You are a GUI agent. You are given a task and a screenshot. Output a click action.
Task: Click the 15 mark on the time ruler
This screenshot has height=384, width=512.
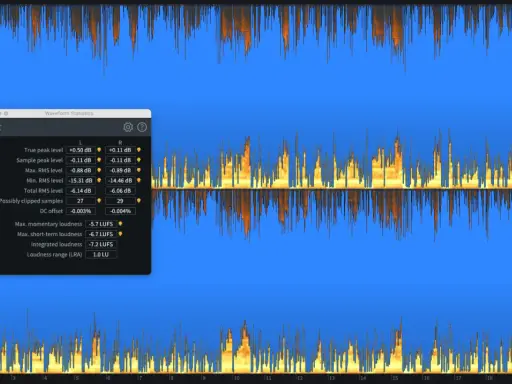pos(395,378)
